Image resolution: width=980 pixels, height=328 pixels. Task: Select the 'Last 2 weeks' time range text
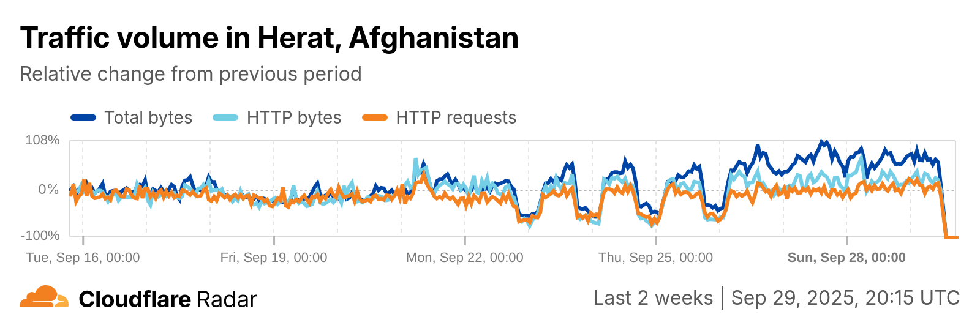click(x=653, y=298)
